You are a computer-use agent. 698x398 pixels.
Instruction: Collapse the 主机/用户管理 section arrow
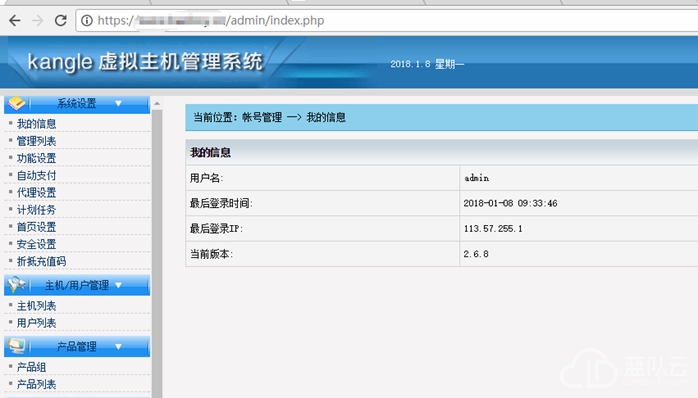[118, 285]
